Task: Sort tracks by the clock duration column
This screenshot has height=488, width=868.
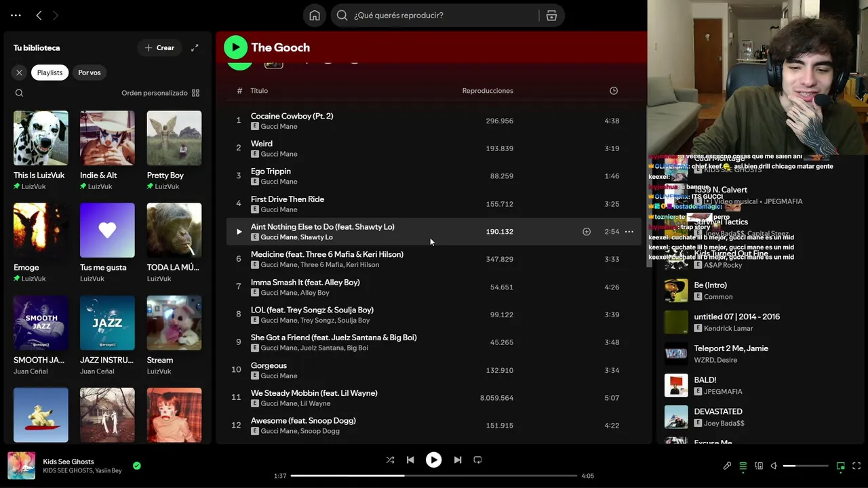Action: point(614,91)
